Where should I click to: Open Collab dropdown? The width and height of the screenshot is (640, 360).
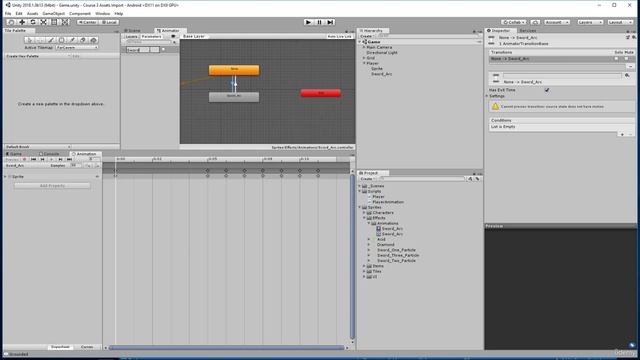point(514,22)
